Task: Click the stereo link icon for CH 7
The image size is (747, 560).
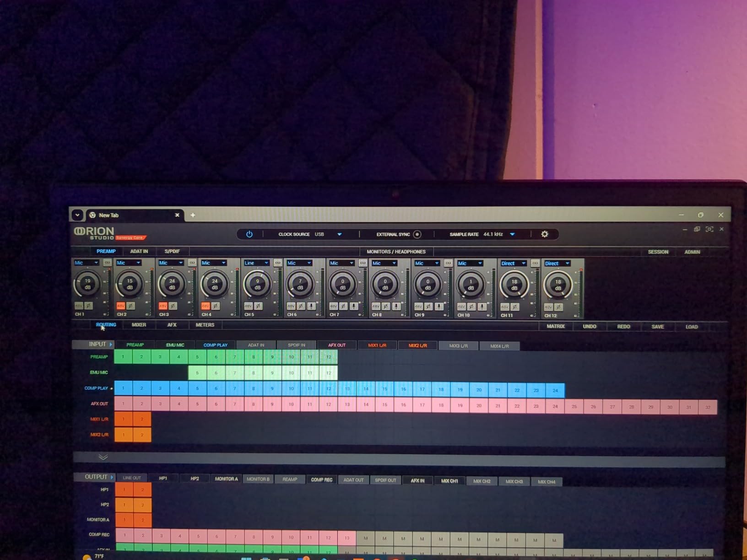Action: point(363,263)
